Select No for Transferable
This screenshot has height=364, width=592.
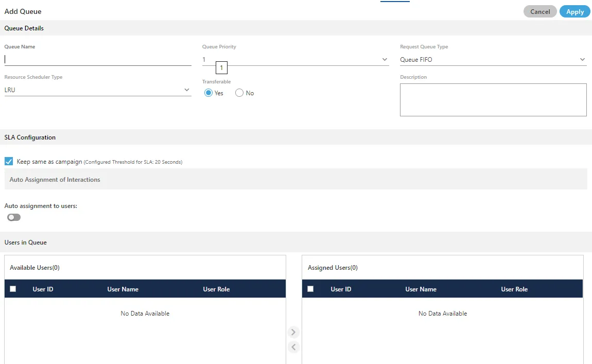[x=239, y=93]
